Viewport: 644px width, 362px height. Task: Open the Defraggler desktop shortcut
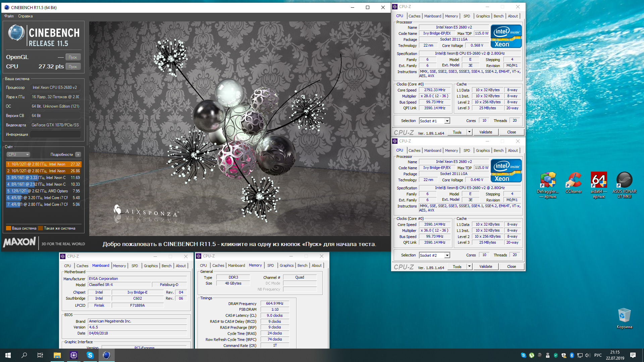pos(548,185)
